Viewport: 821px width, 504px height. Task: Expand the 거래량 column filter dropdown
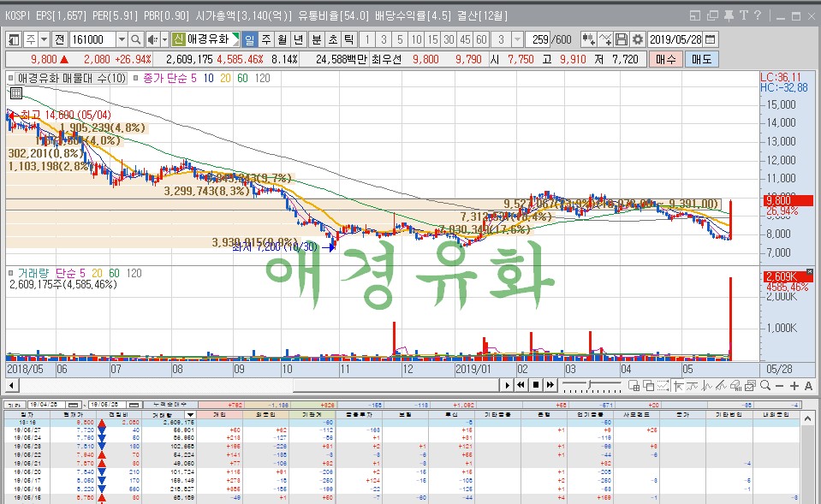pyautogui.click(x=190, y=414)
